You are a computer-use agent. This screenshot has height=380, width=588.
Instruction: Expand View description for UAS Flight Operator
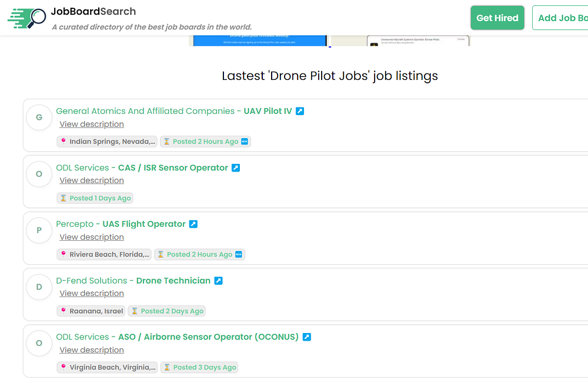92,237
